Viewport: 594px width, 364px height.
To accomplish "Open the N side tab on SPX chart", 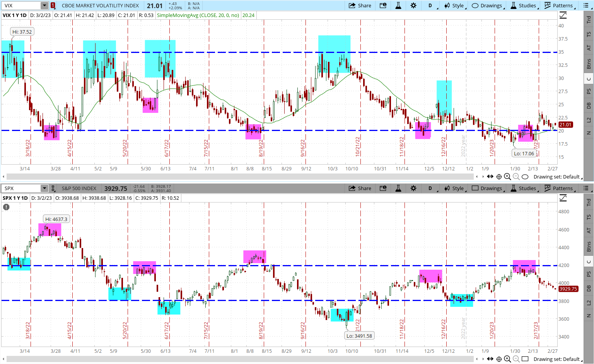I will pyautogui.click(x=589, y=316).
